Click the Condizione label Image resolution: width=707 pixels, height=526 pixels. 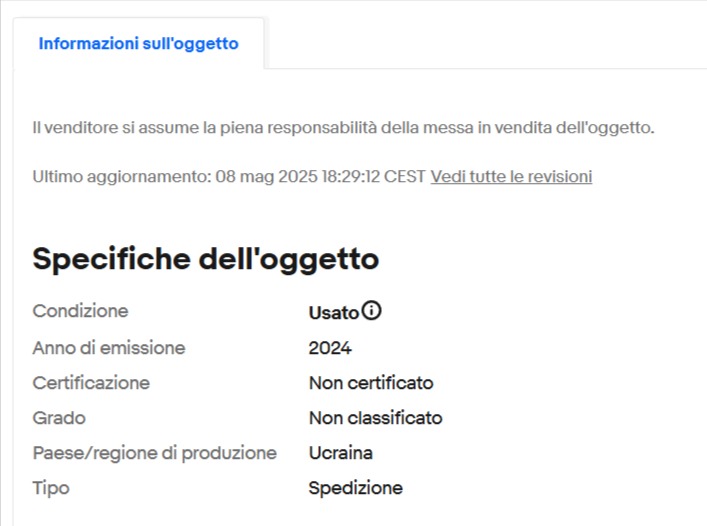(x=80, y=311)
